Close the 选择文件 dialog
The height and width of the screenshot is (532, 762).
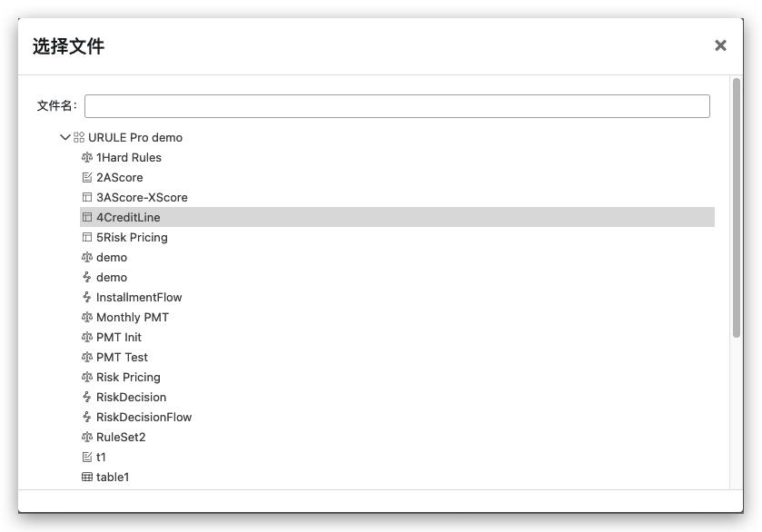coord(720,45)
